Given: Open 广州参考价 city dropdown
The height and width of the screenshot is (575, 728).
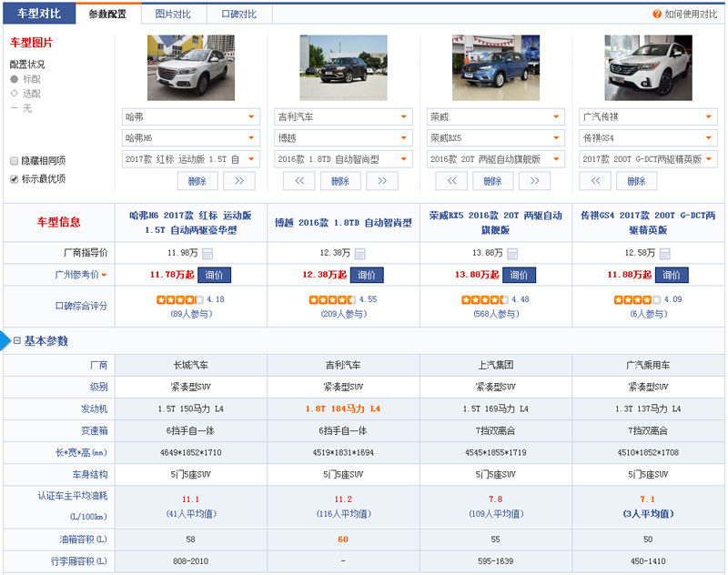Looking at the screenshot, I should (81, 275).
